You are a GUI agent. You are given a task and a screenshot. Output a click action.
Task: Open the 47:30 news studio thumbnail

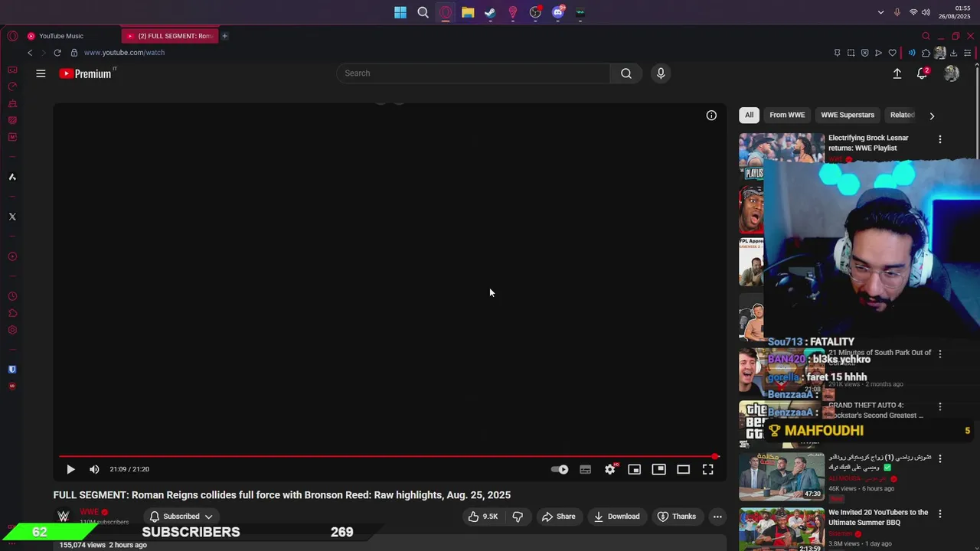tap(782, 477)
